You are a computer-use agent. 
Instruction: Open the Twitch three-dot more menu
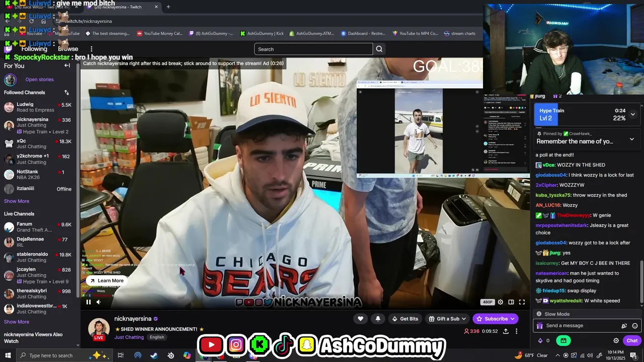pyautogui.click(x=91, y=49)
